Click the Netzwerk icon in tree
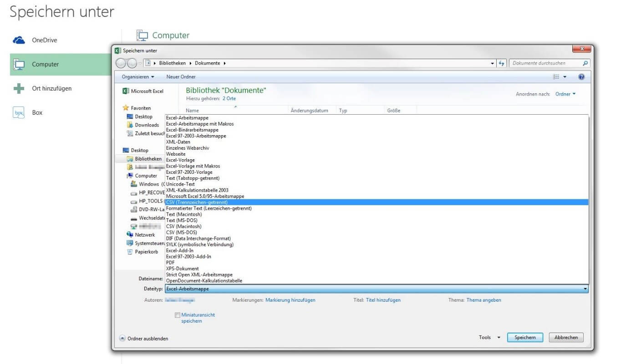Screen dimensions: 631x364 point(130,235)
